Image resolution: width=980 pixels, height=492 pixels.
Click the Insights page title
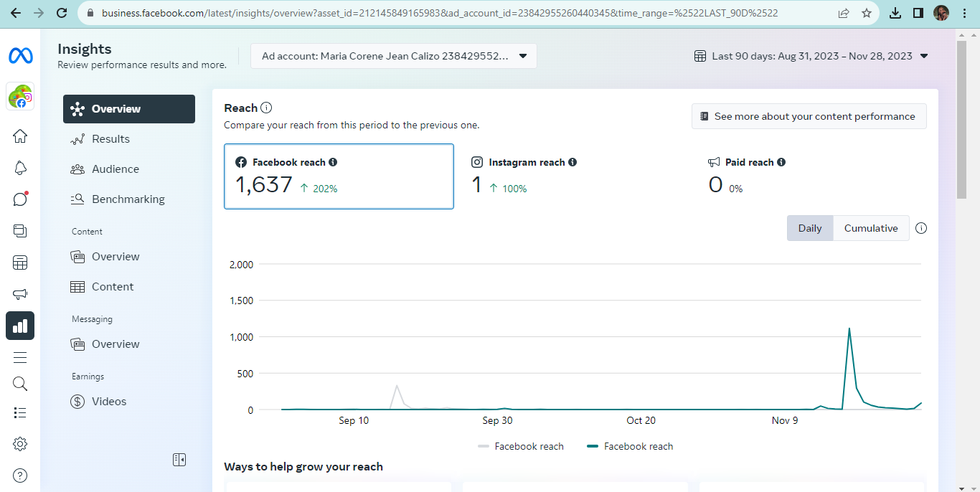pos(85,49)
